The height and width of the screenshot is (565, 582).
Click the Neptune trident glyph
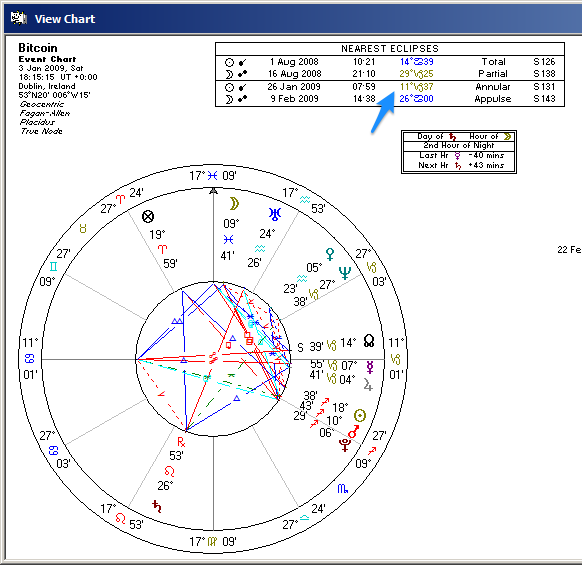click(x=345, y=273)
